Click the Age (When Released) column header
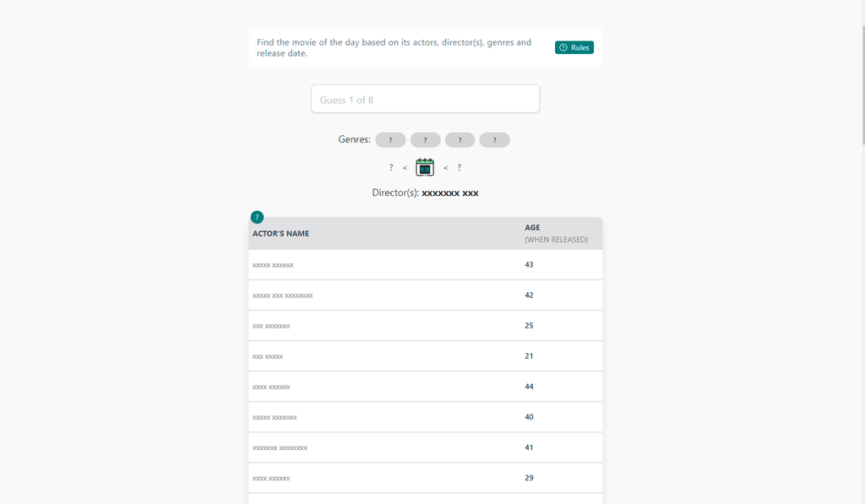Screen dimensions: 865x504 (x=556, y=234)
